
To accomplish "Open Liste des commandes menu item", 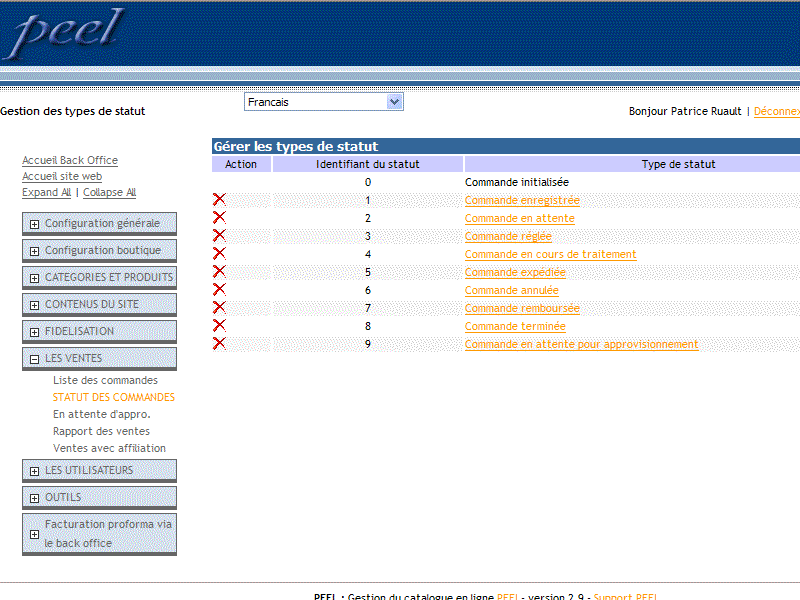I will coord(105,380).
